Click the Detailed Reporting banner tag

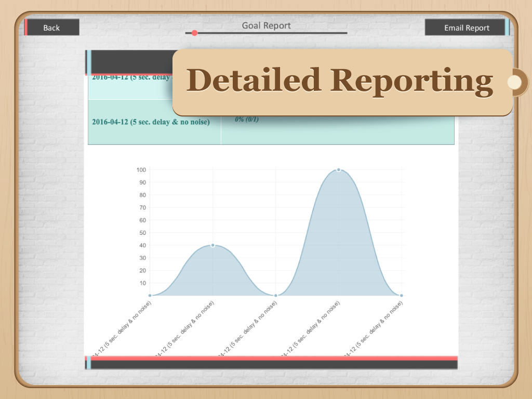click(x=343, y=83)
